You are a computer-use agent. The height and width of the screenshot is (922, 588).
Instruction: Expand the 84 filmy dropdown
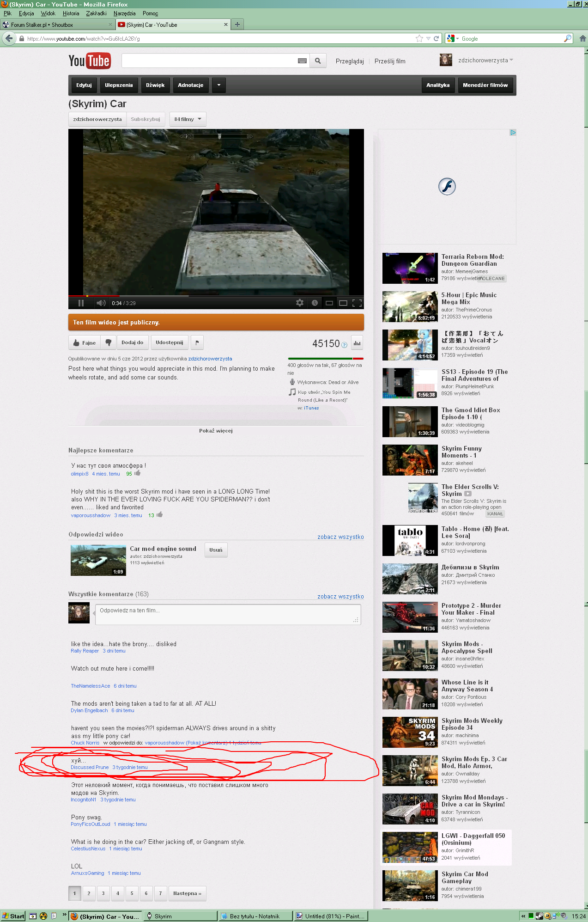(x=188, y=119)
